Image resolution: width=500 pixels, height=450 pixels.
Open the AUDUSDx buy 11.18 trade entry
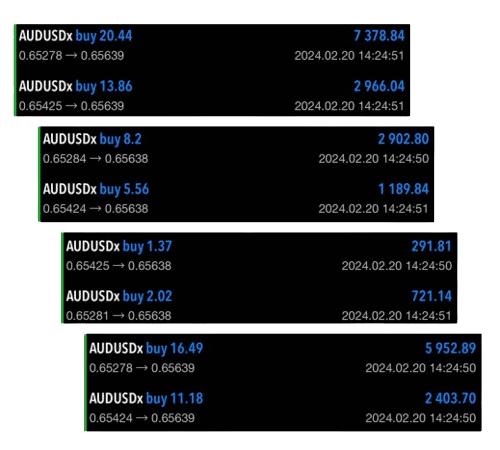coord(283,408)
